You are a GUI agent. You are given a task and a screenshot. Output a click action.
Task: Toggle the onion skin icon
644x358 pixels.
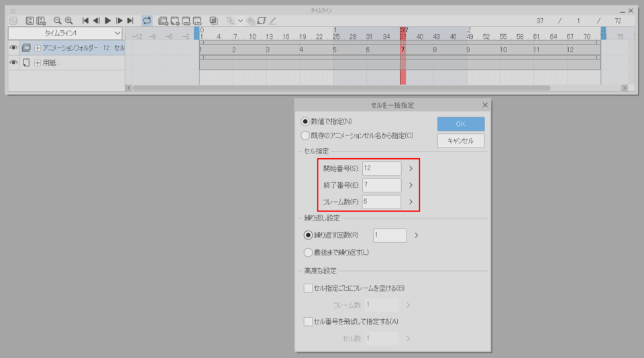[x=213, y=21]
